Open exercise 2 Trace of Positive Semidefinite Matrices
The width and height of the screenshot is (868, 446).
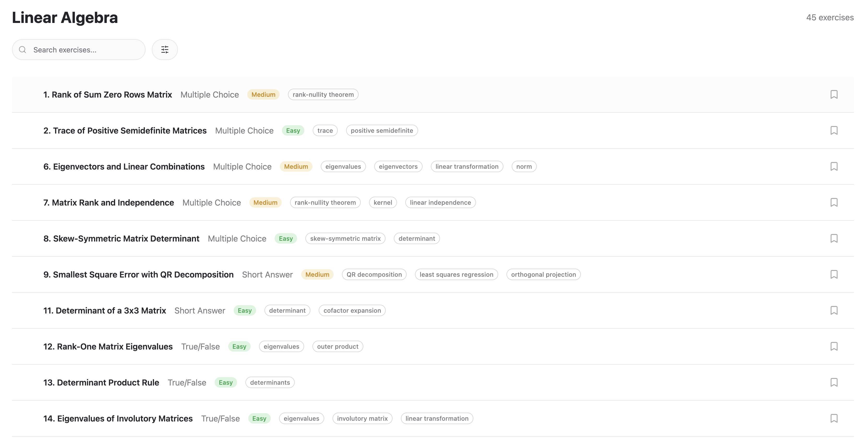pos(125,131)
